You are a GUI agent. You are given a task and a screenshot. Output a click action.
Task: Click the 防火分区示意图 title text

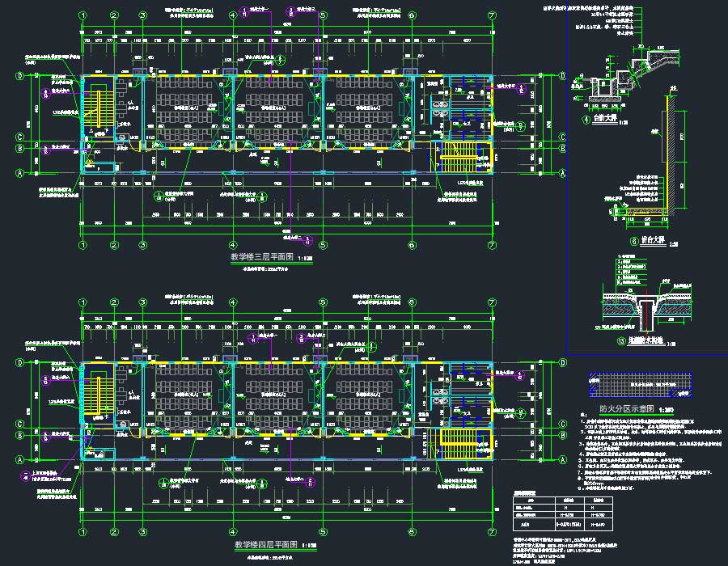[x=627, y=408]
